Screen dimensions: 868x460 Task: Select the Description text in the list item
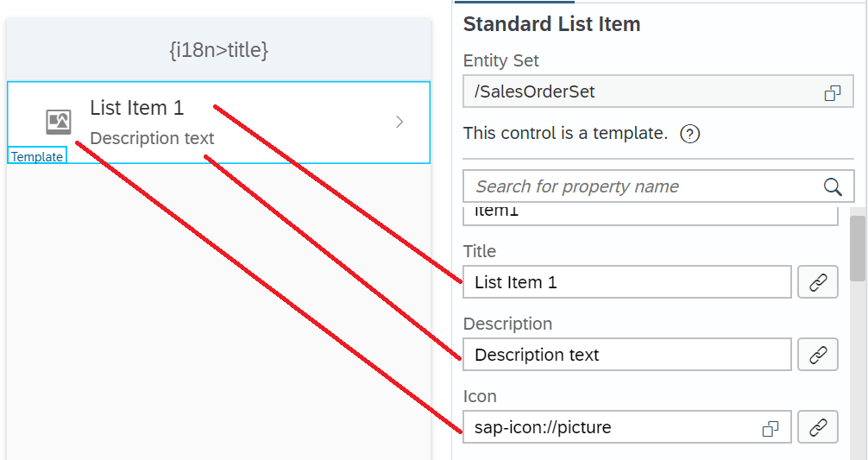click(x=152, y=138)
